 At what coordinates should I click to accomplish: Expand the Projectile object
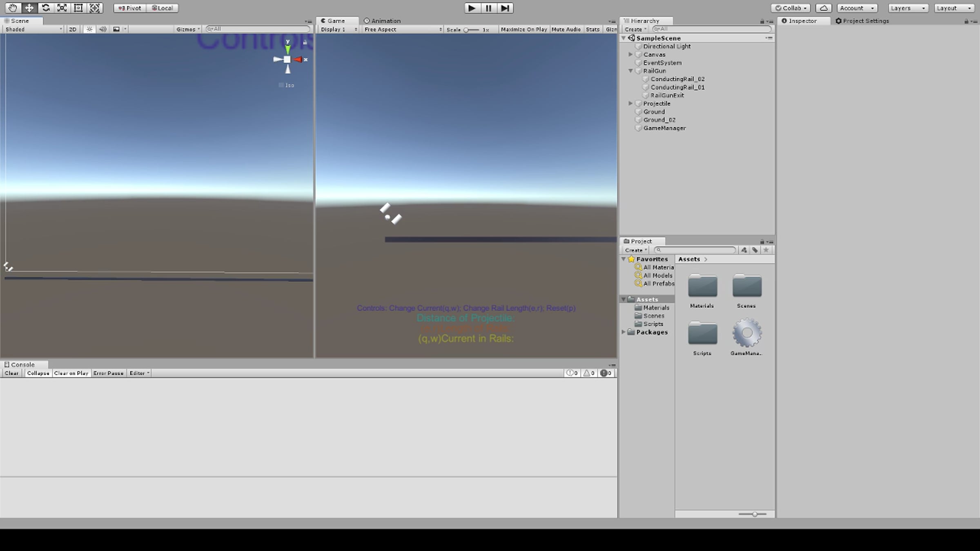[x=630, y=103]
